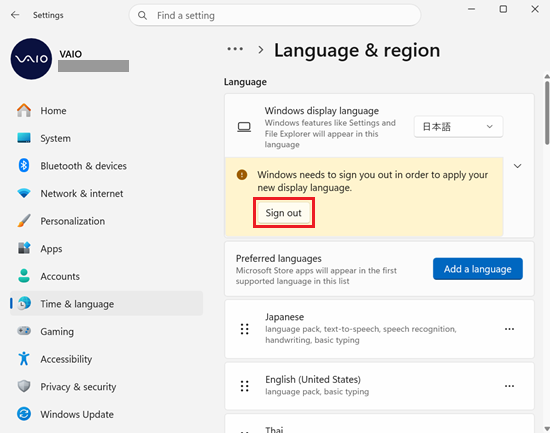Go to Bluetooth & devices
Image resolution: width=550 pixels, height=433 pixels.
coord(106,166)
